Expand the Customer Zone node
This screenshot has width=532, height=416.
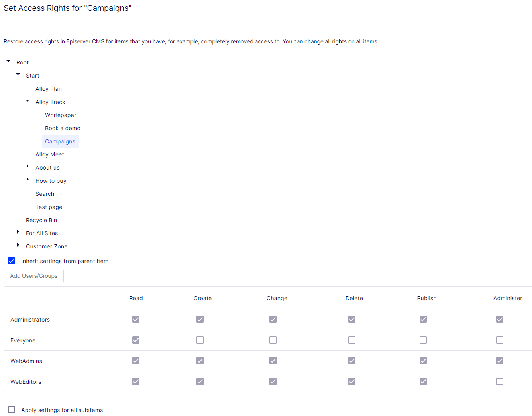tap(18, 245)
